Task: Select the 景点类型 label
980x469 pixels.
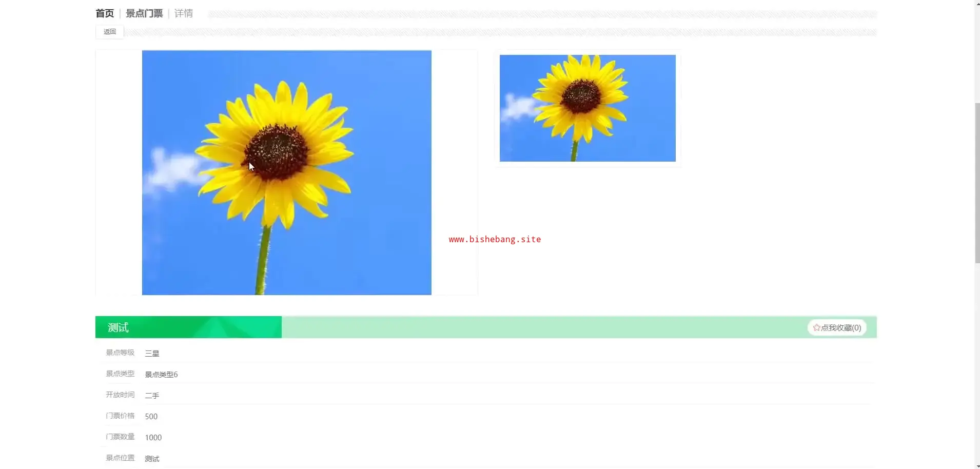Action: 120,374
